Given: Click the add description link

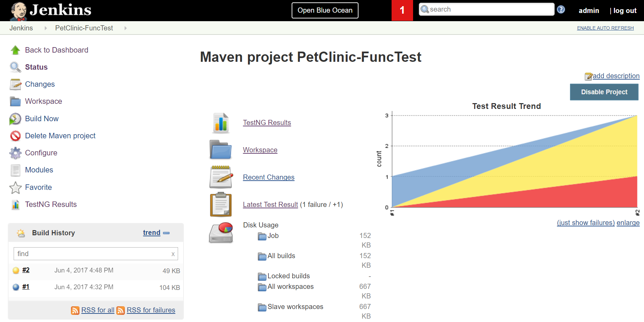Looking at the screenshot, I should 616,76.
